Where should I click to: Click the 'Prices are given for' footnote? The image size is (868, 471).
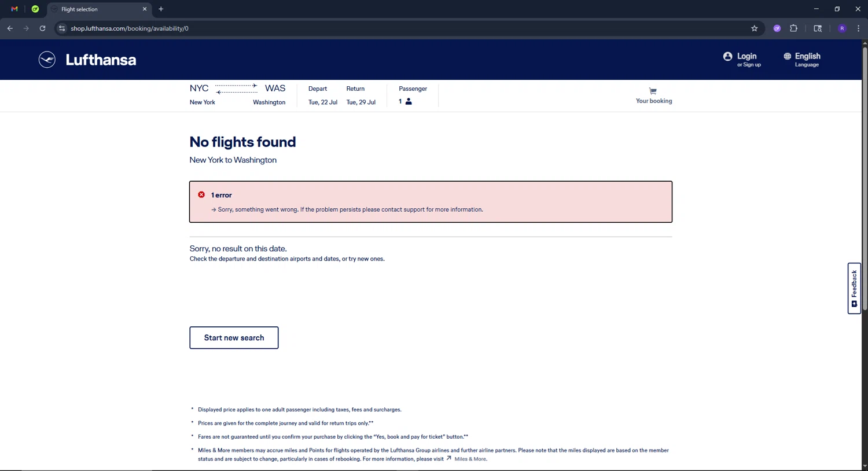[x=285, y=424]
